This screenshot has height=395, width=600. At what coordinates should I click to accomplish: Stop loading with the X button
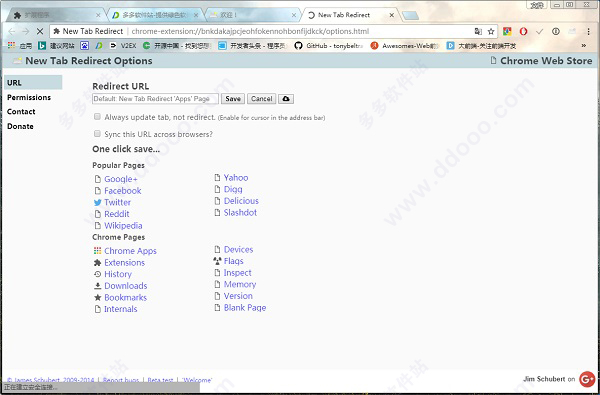pos(40,31)
